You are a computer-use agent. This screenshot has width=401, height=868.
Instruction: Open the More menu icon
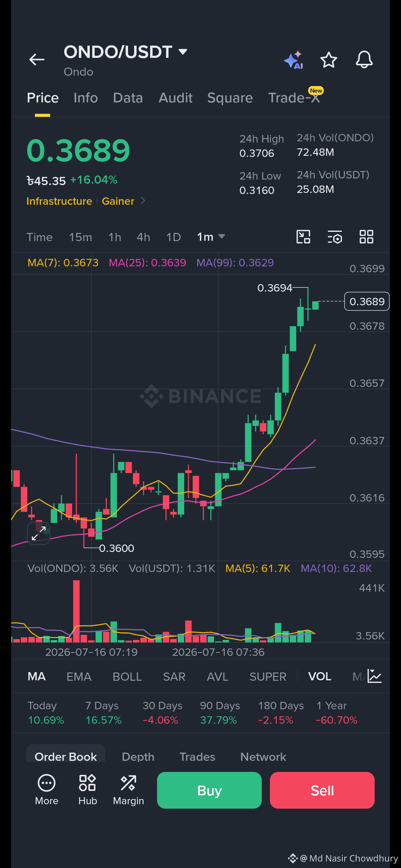point(47,790)
